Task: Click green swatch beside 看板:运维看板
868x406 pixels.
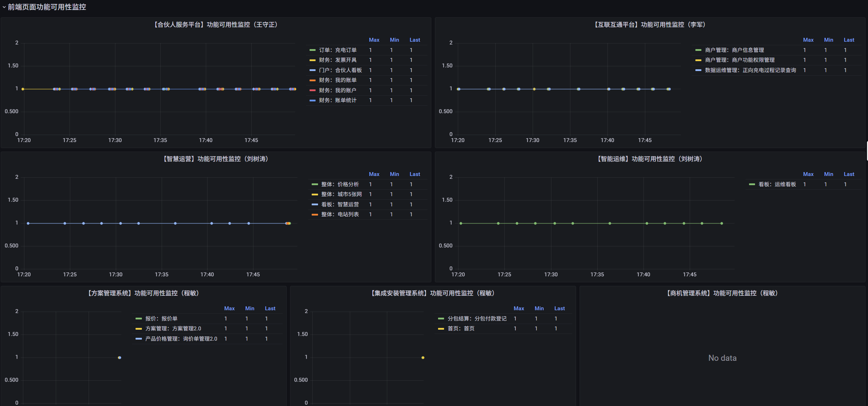Action: [x=752, y=184]
